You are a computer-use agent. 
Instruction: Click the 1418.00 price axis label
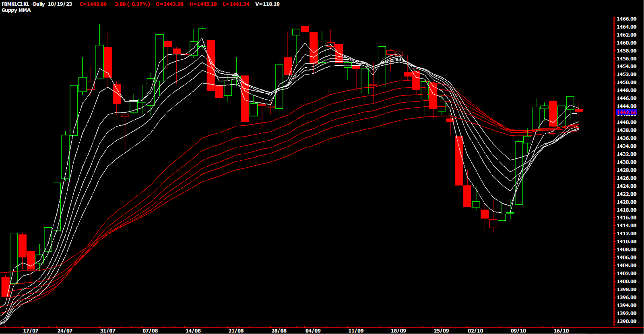[626, 210]
